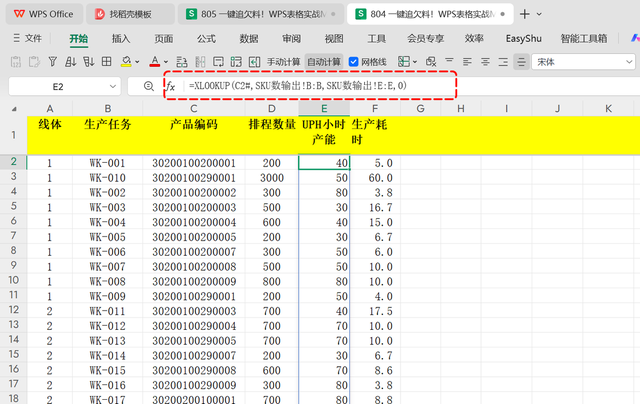640x404 pixels.
Task: Click the four-pane grid icon after the sort icons
Action: tap(107, 62)
